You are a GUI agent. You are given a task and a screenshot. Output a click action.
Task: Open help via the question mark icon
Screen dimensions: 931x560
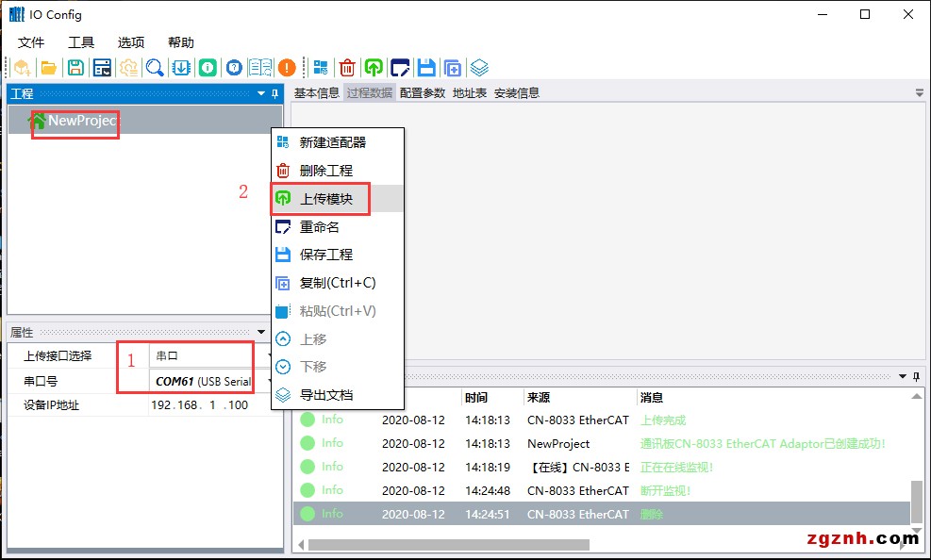coord(236,67)
